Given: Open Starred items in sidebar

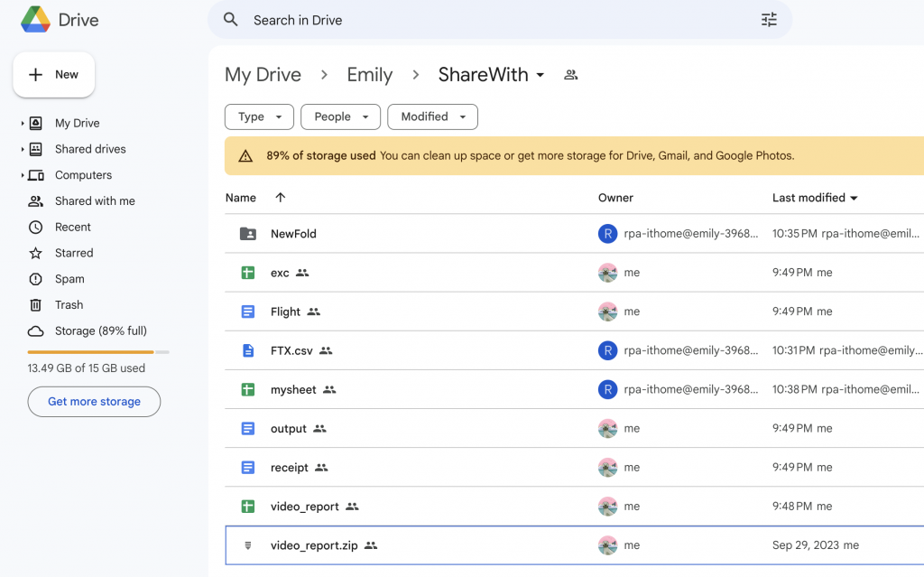Looking at the screenshot, I should coord(73,253).
